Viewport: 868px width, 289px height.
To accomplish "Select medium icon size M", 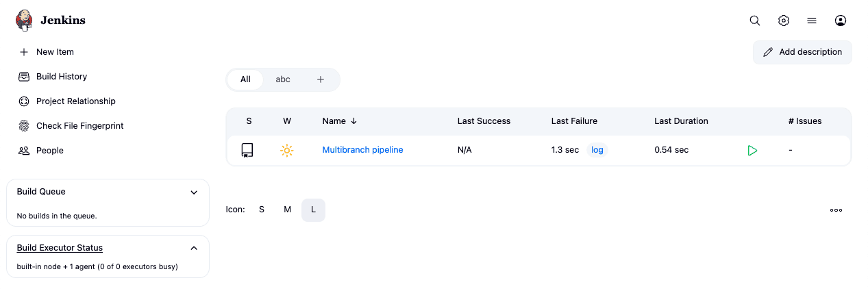I will pos(287,210).
